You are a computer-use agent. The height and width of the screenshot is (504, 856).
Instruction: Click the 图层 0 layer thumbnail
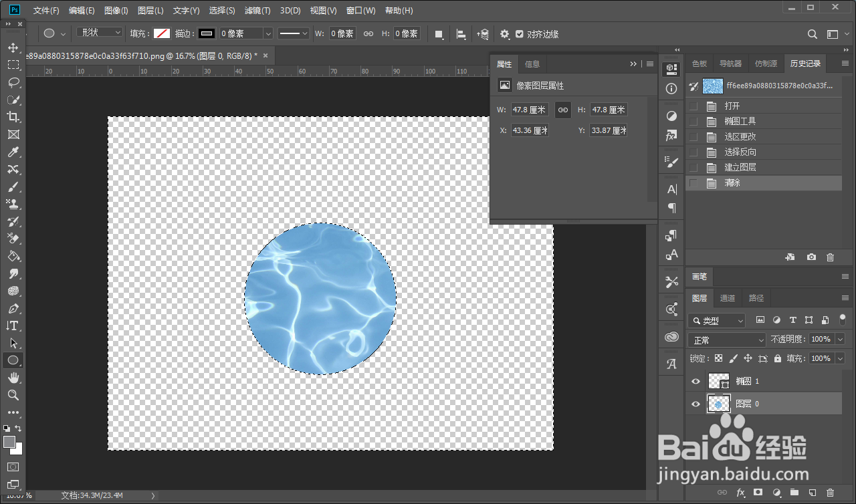pos(718,404)
